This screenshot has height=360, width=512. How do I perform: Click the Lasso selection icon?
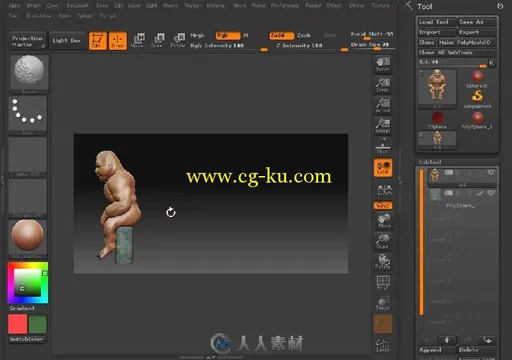coord(383,346)
